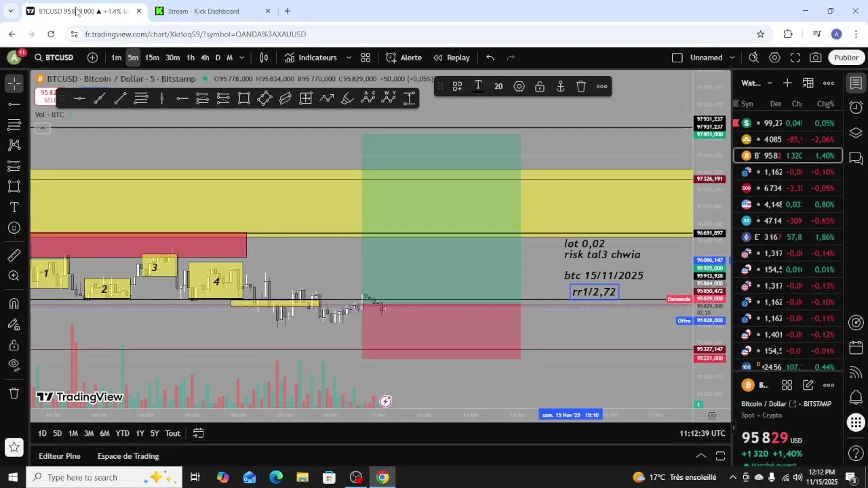This screenshot has width=868, height=488.
Task: Start bar Replay mode
Action: click(x=452, y=58)
